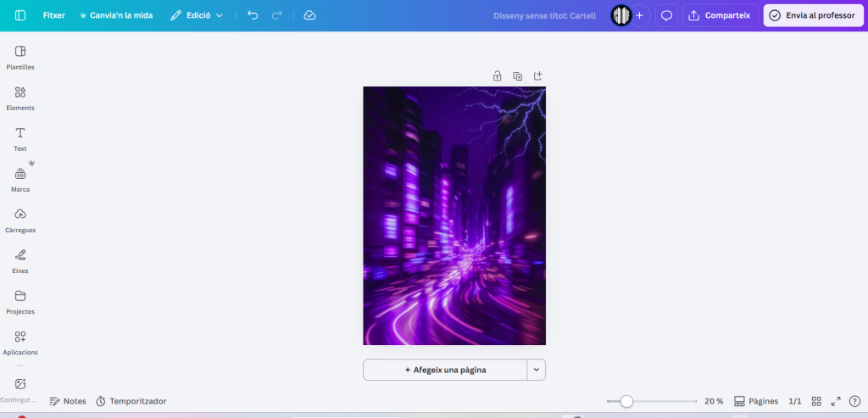Open the Eines drawing tools
Image resolution: width=868 pixels, height=418 pixels.
20,259
